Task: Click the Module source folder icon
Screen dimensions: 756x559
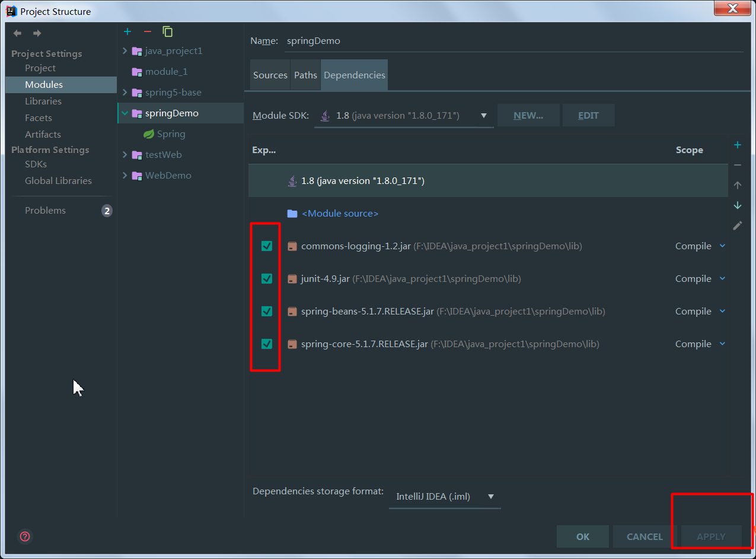Action: (x=292, y=214)
